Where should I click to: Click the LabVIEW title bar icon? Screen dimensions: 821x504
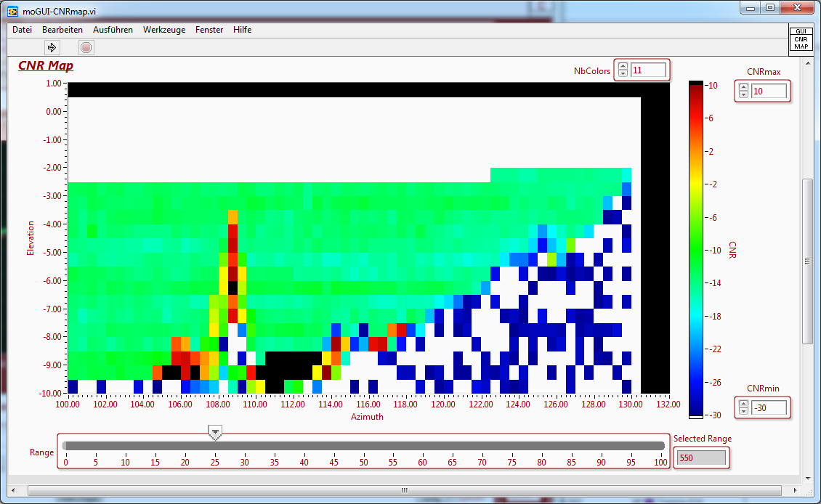tap(13, 8)
